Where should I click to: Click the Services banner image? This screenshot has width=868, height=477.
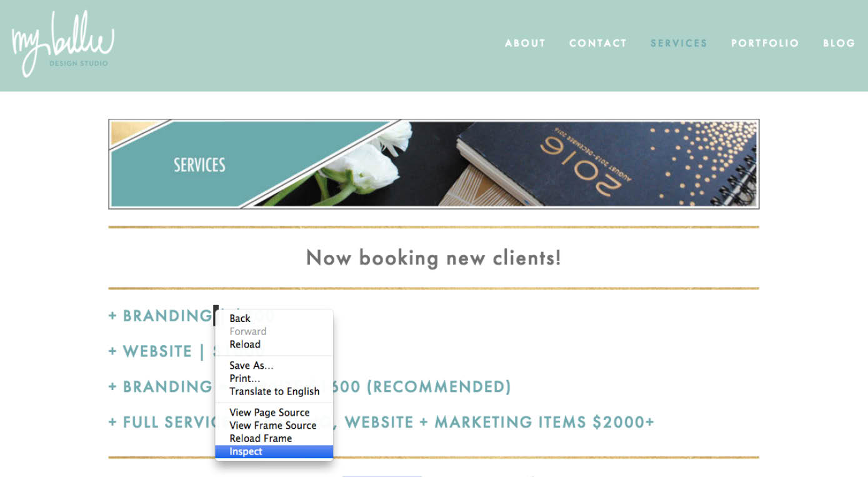click(434, 164)
